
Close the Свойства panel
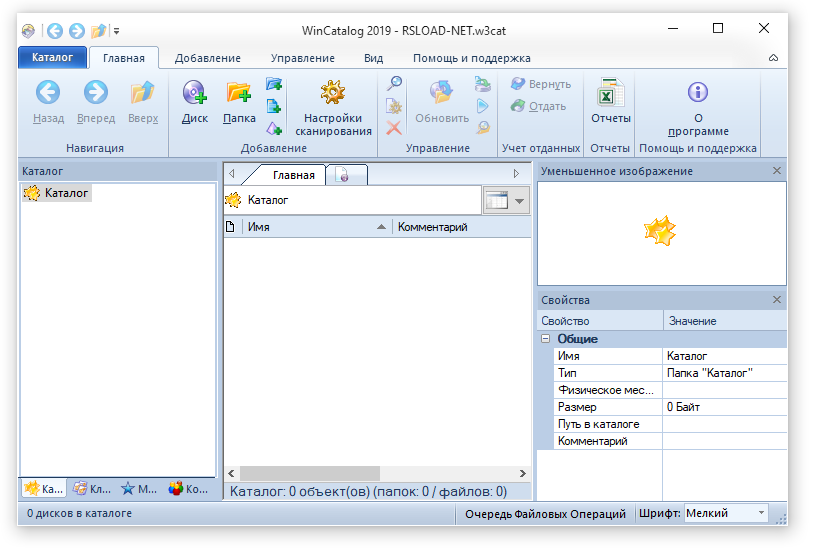[777, 300]
